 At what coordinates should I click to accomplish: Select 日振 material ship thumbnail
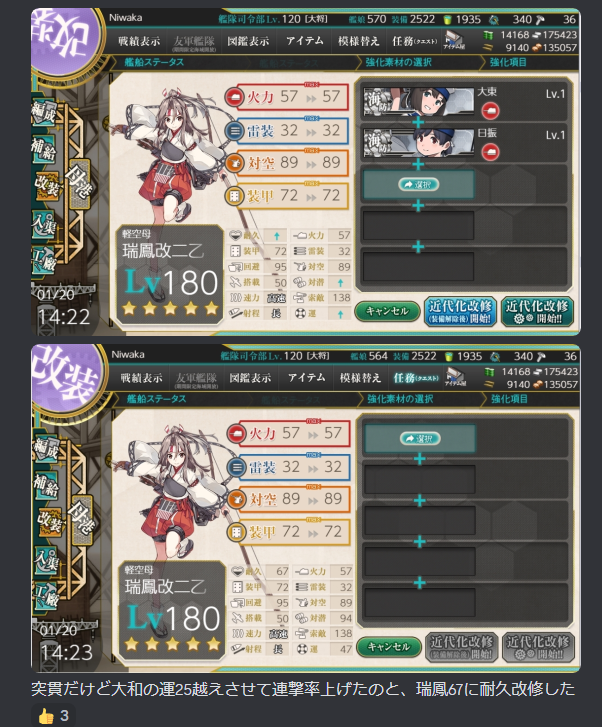[419, 142]
